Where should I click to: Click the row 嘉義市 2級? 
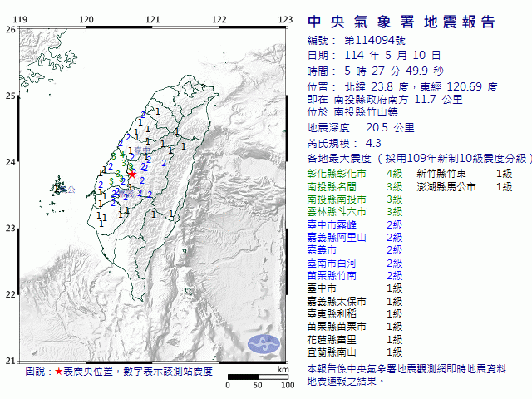(x=355, y=250)
